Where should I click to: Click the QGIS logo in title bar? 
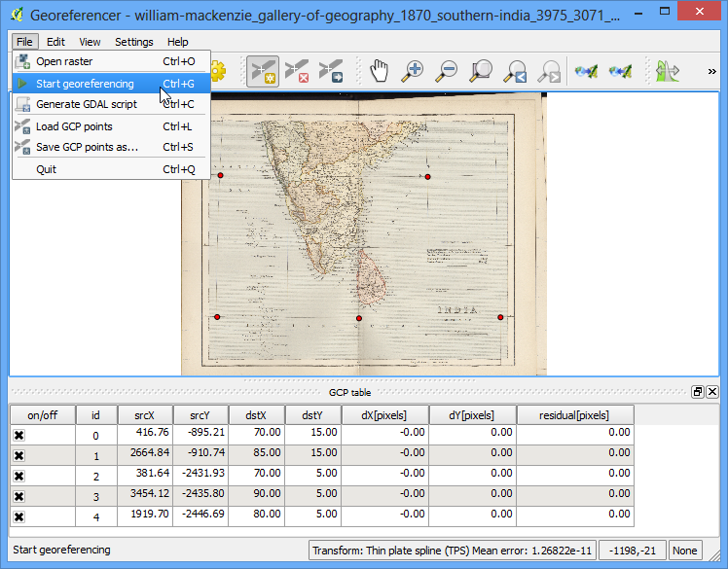(x=17, y=15)
